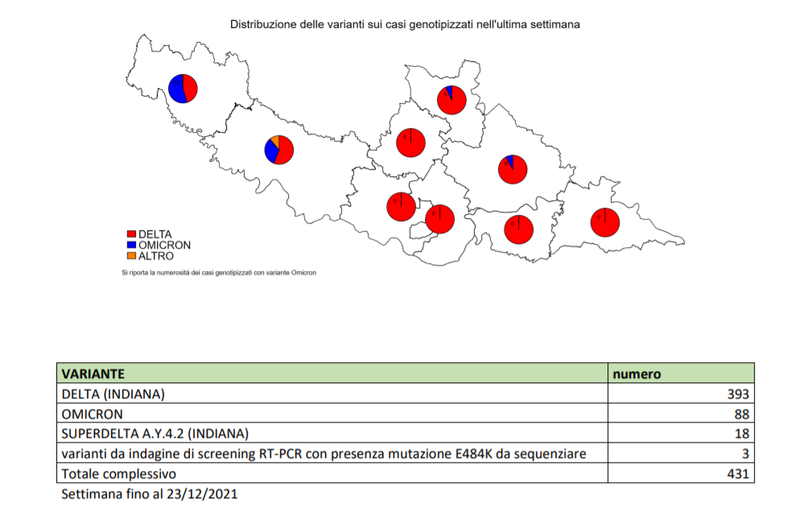Click the Settimana fino al 23/12/2021 text
Viewport: 795px width, 532px height.
150,493
